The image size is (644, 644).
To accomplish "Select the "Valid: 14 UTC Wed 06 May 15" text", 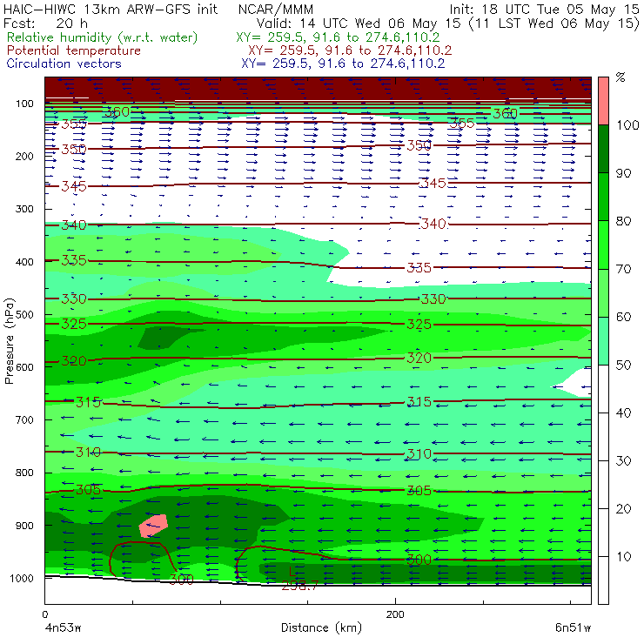I will pyautogui.click(x=359, y=23).
